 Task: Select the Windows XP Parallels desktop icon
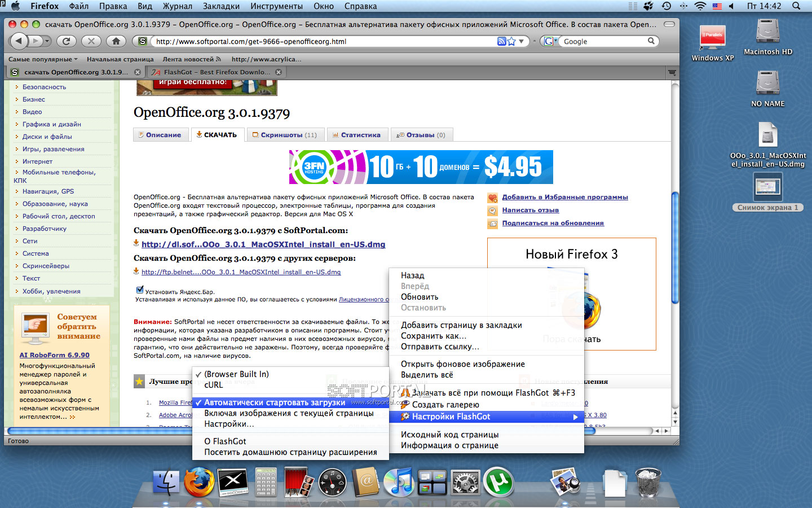tap(713, 43)
